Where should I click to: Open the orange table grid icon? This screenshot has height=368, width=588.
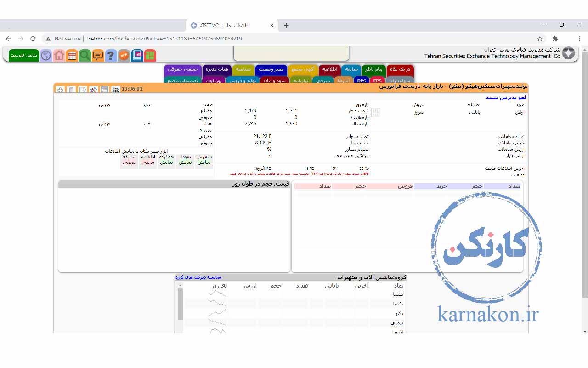point(72,56)
